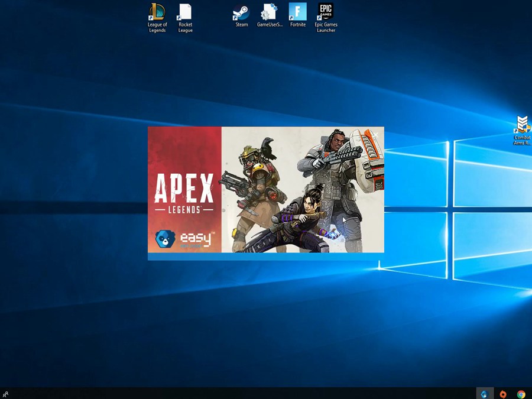Open the League of Legends desktop shortcut
Viewport: 532px width, 399px height.
(x=157, y=18)
